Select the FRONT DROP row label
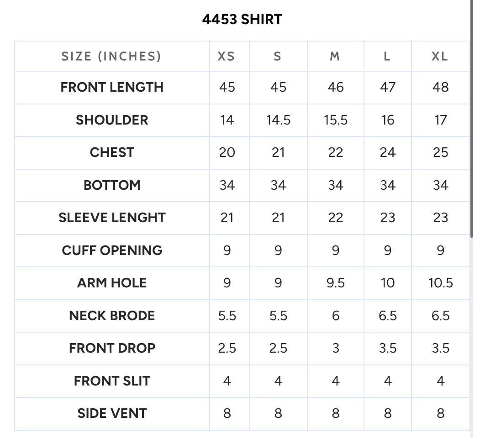The height and width of the screenshot is (448, 480). pyautogui.click(x=112, y=348)
